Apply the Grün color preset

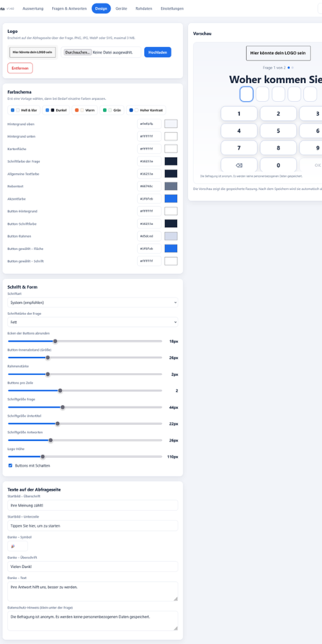(x=112, y=110)
